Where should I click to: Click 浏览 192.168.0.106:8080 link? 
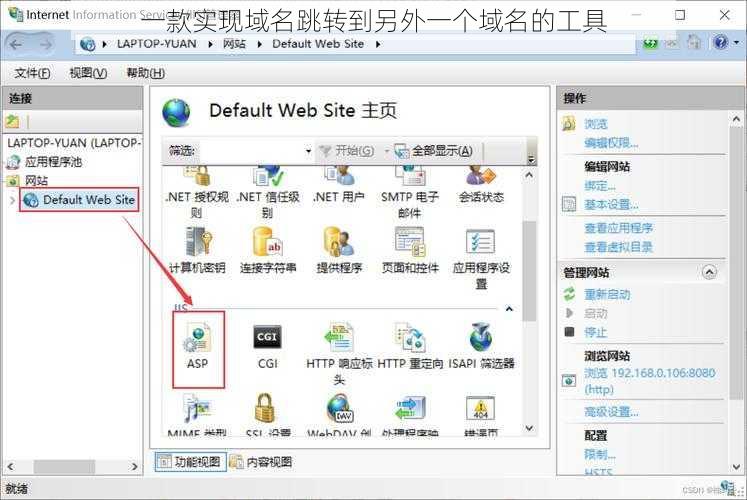click(650, 381)
